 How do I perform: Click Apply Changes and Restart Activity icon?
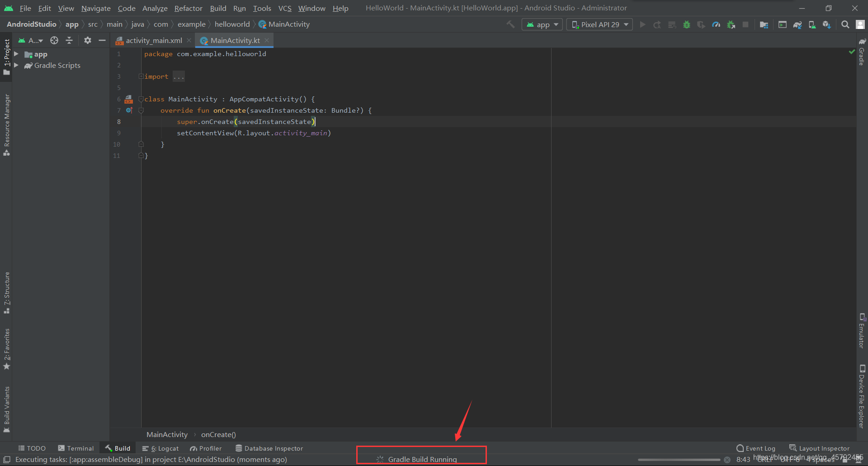(x=657, y=24)
